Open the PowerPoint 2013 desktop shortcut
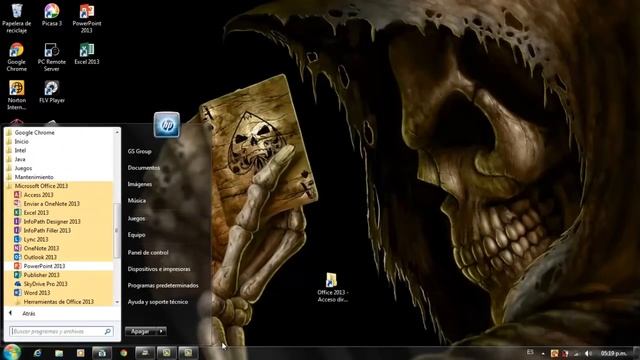This screenshot has width=640, height=360. tap(87, 18)
